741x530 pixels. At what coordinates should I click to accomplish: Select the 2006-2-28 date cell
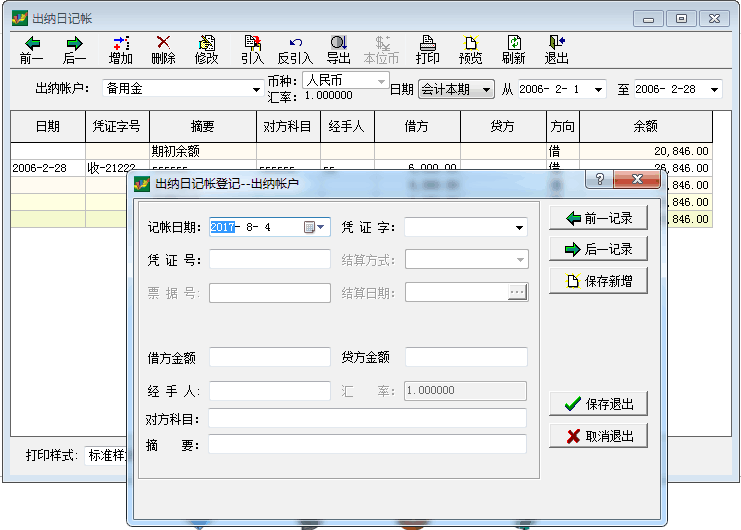48,168
